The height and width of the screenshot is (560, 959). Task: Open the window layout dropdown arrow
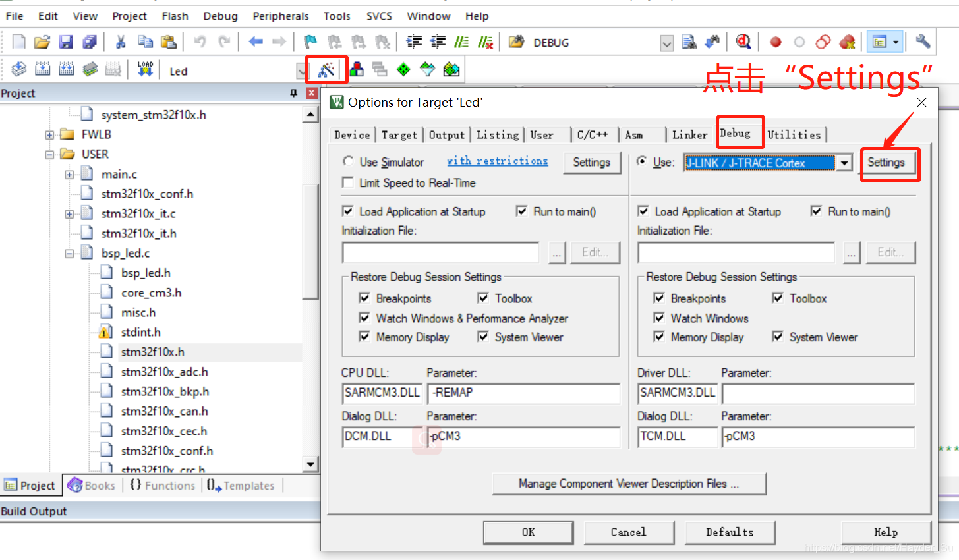896,42
